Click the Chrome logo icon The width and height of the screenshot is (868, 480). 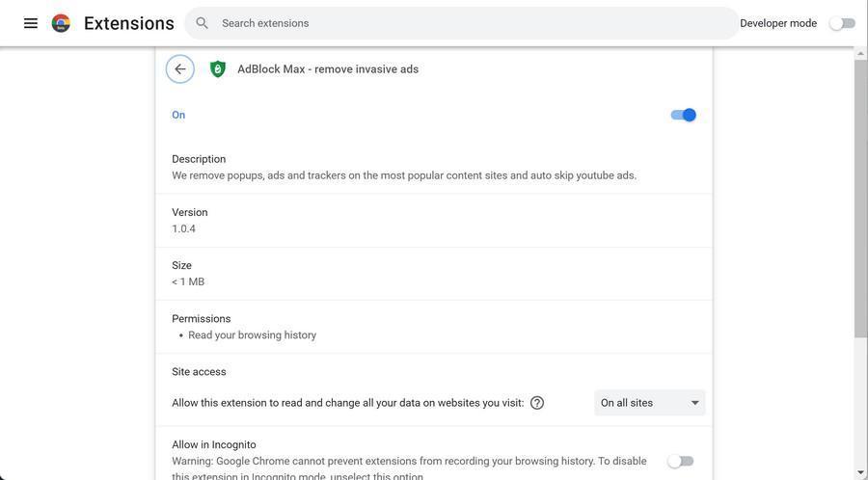click(x=61, y=23)
